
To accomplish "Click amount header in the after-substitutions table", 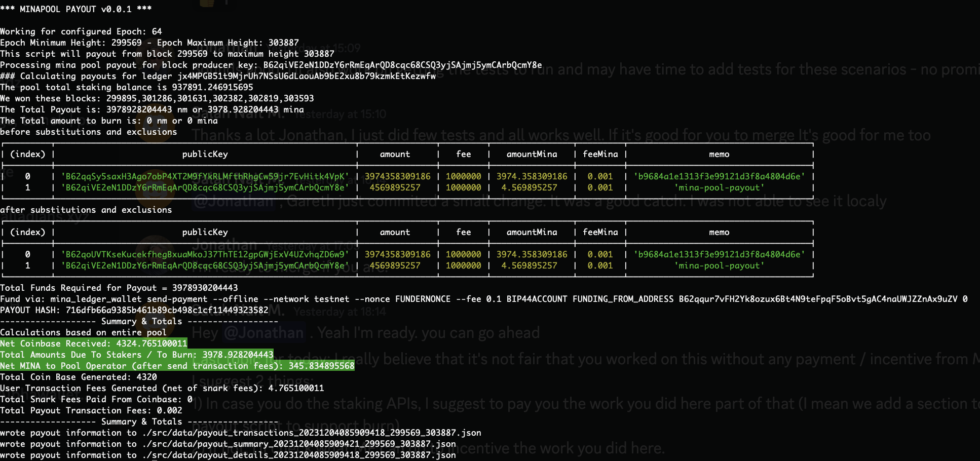I will click(395, 232).
